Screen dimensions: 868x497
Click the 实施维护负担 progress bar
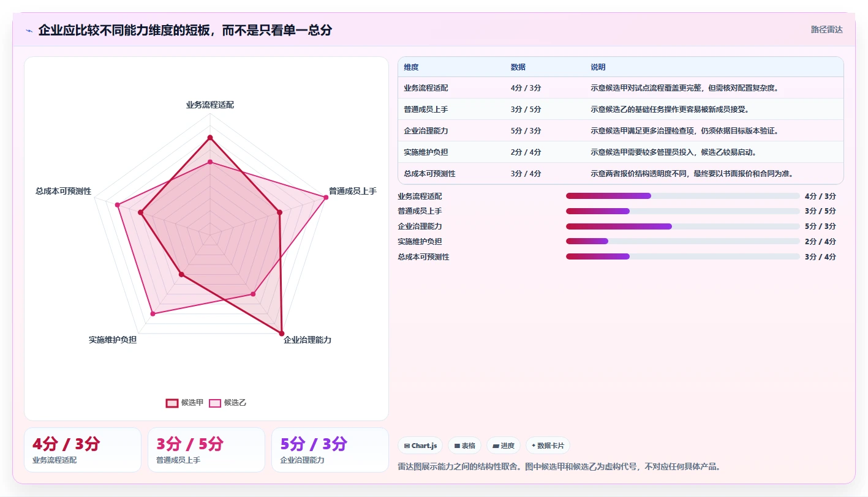[682, 242]
